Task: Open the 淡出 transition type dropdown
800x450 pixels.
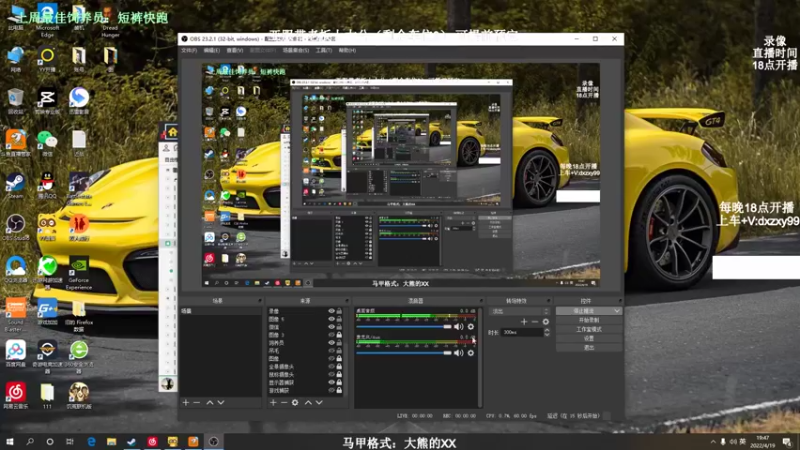Action: 519,311
